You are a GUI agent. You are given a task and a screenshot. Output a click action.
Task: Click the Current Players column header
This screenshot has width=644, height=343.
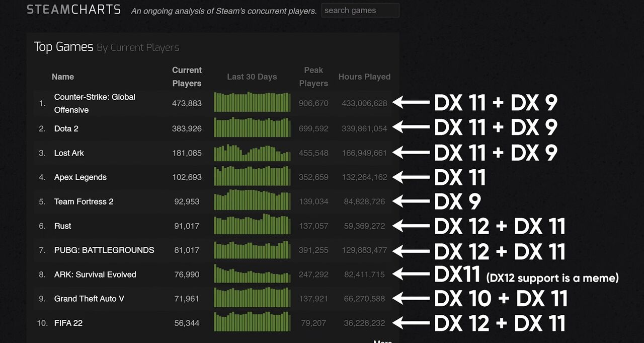pos(187,77)
